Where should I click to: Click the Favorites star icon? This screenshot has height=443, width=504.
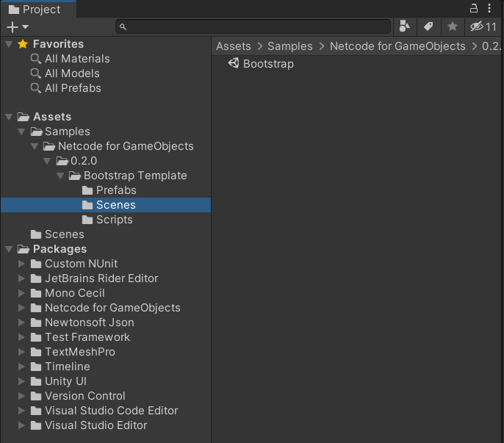point(23,44)
